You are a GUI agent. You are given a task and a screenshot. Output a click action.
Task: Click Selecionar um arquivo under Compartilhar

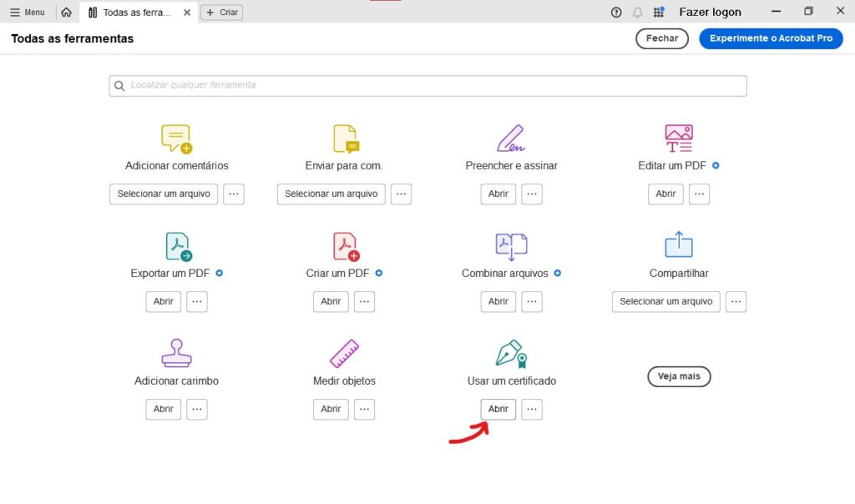click(x=665, y=302)
